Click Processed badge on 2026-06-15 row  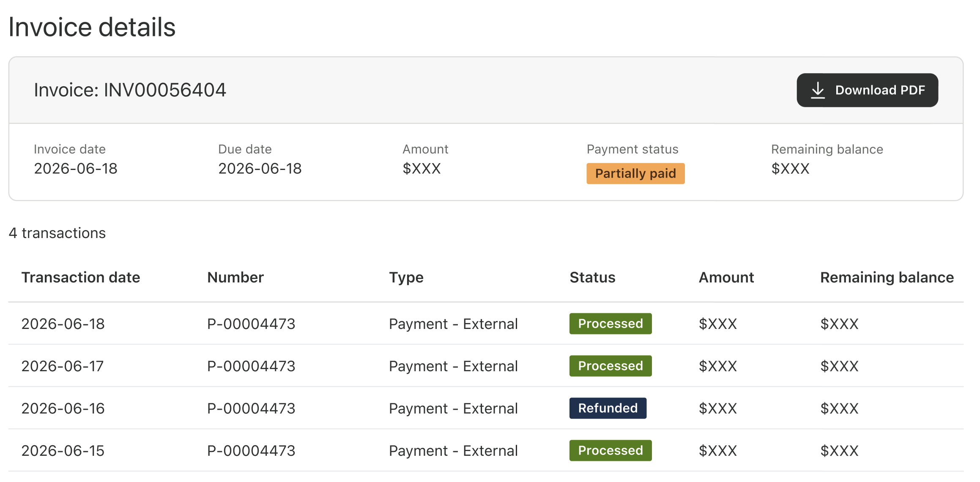point(610,450)
